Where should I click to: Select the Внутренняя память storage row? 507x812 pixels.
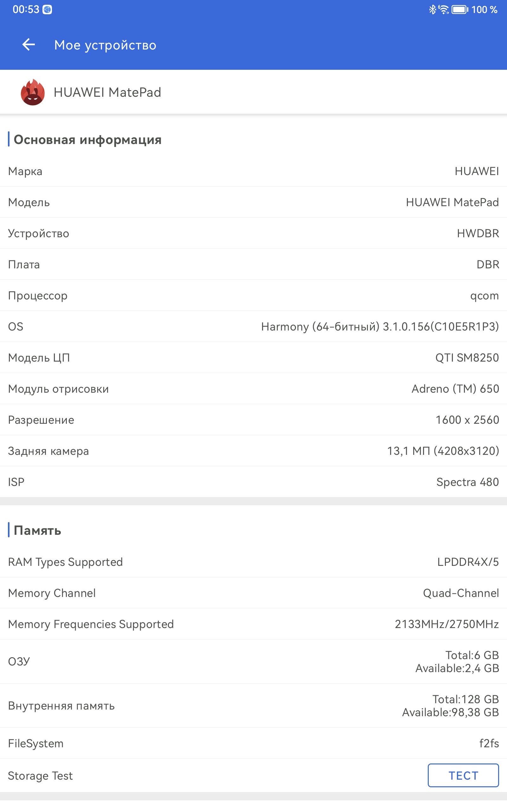(253, 706)
